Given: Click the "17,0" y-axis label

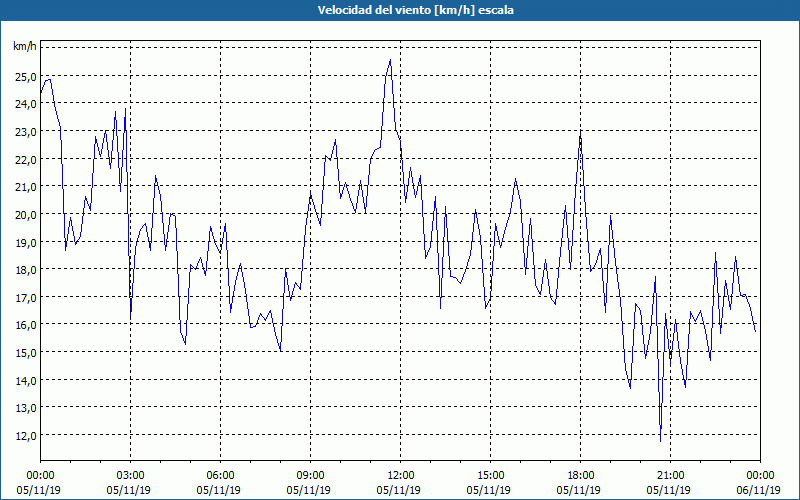Looking at the screenshot, I should coord(26,298).
